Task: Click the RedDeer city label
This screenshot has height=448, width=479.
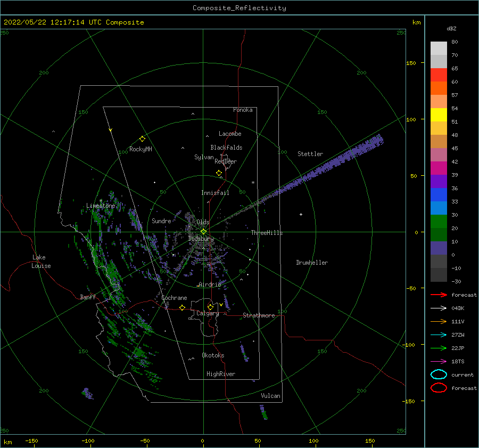Action: (x=226, y=161)
